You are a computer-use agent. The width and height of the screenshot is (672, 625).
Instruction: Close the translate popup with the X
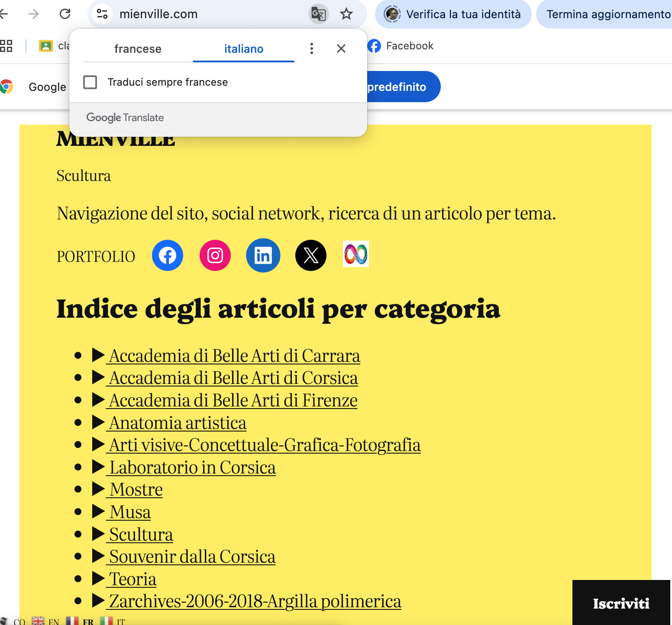click(341, 48)
